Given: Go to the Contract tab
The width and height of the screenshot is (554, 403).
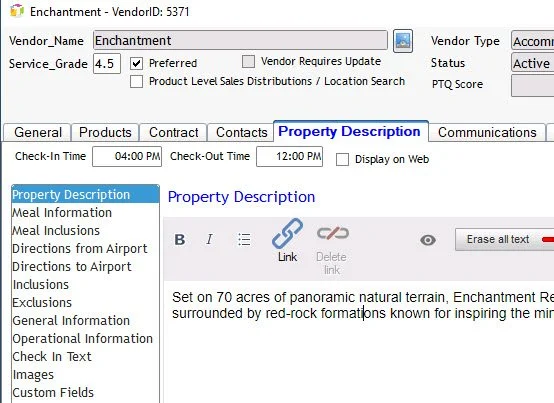Looking at the screenshot, I should point(173,132).
